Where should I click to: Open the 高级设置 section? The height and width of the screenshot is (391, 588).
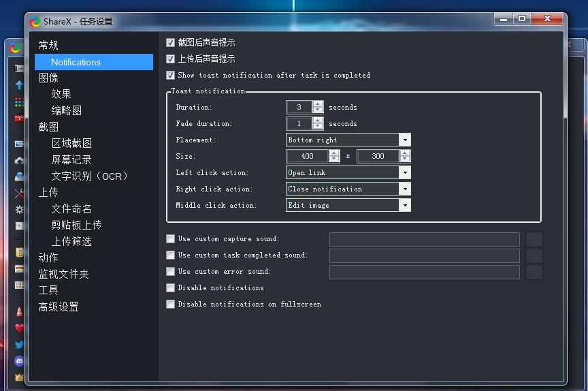(59, 307)
